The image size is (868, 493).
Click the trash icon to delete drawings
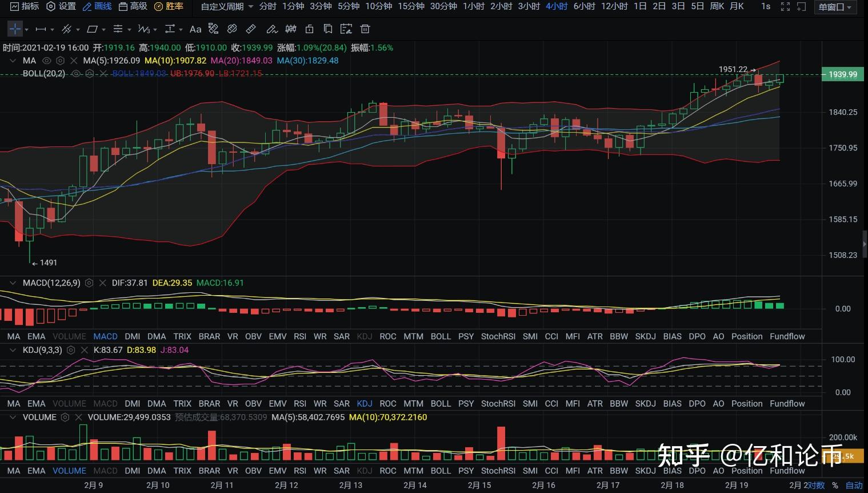pyautogui.click(x=365, y=29)
